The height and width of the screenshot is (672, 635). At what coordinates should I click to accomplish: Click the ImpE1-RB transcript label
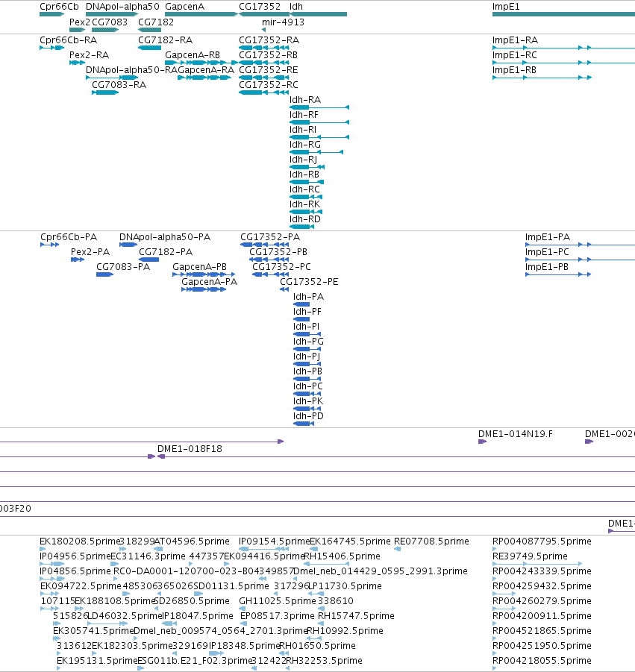pos(515,70)
